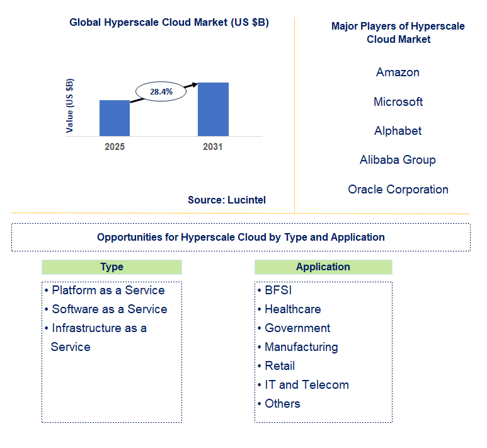The image size is (487, 448).
Task: Click 'IT and Telecom' in the Application list
Action: click(x=304, y=384)
